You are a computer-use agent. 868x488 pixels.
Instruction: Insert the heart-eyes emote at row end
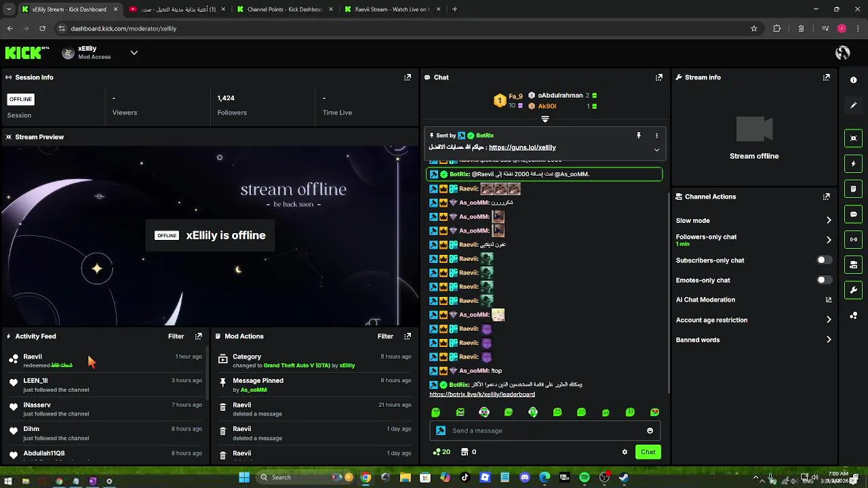654,412
